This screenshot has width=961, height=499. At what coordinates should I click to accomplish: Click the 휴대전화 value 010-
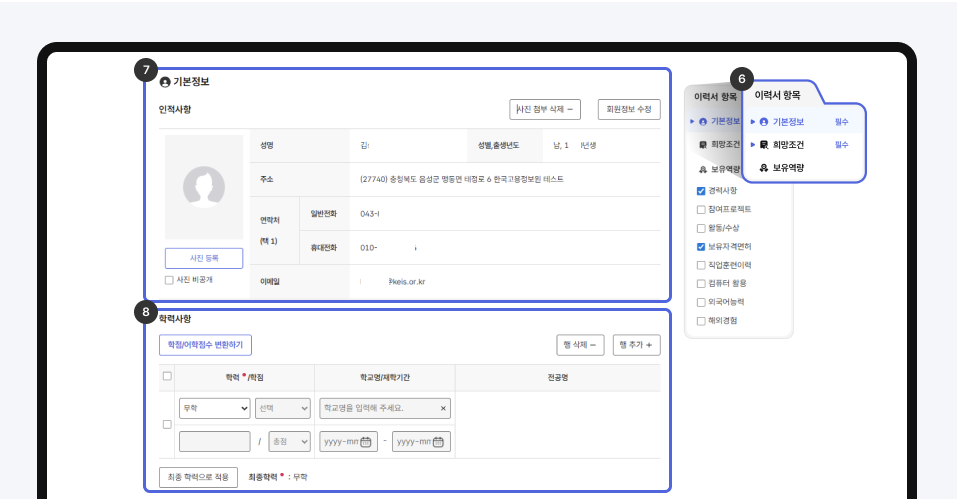(x=368, y=248)
